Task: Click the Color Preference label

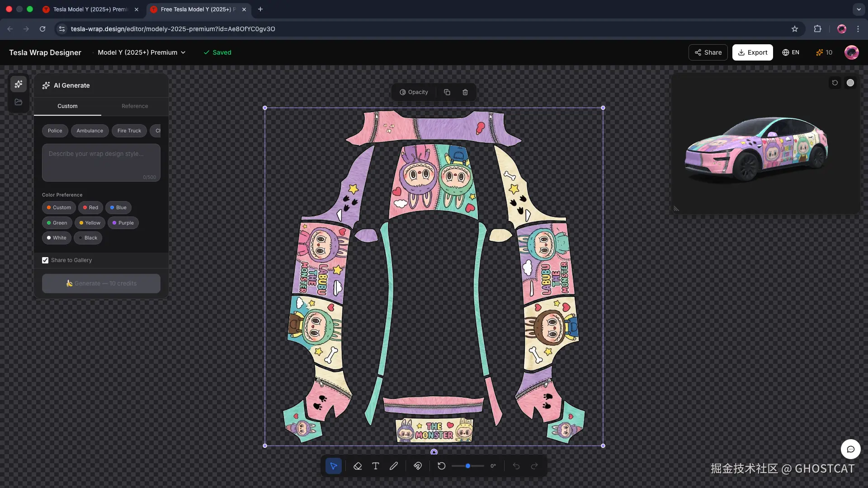Action: pyautogui.click(x=62, y=195)
